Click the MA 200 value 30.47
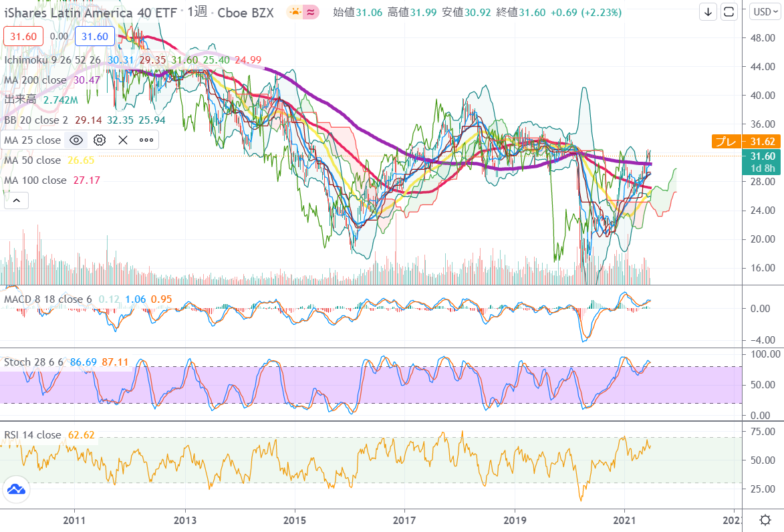Screen dimensions: 784x532 pos(87,80)
